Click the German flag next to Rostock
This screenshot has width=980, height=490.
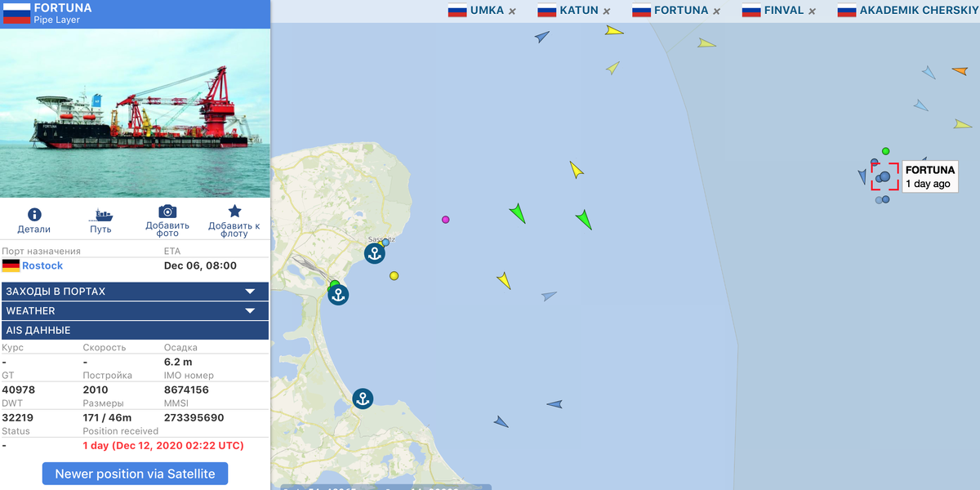tap(11, 265)
